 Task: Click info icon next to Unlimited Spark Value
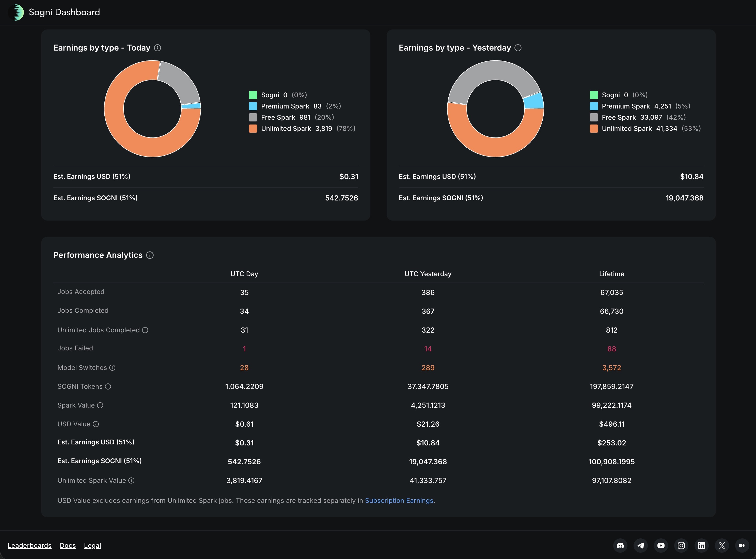pos(131,480)
